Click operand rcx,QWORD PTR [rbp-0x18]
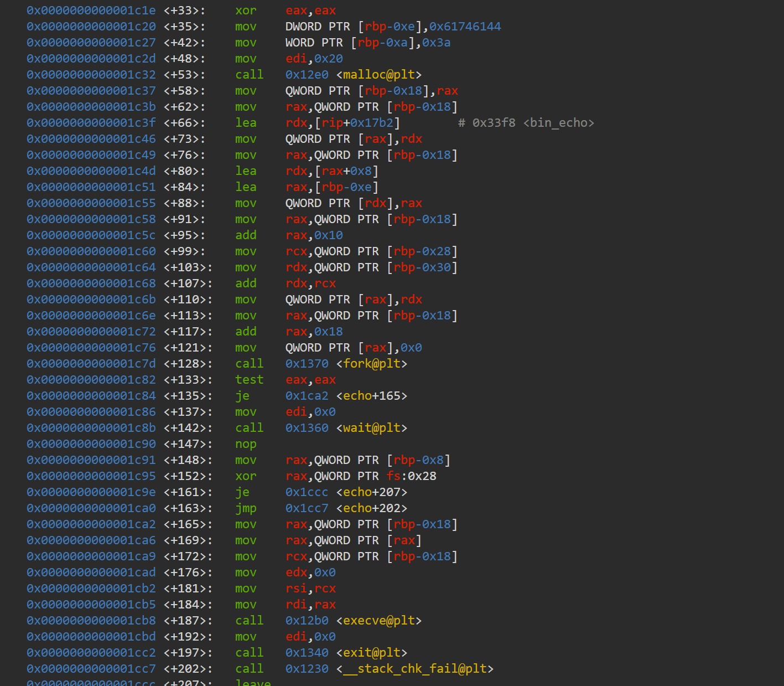 (x=372, y=556)
